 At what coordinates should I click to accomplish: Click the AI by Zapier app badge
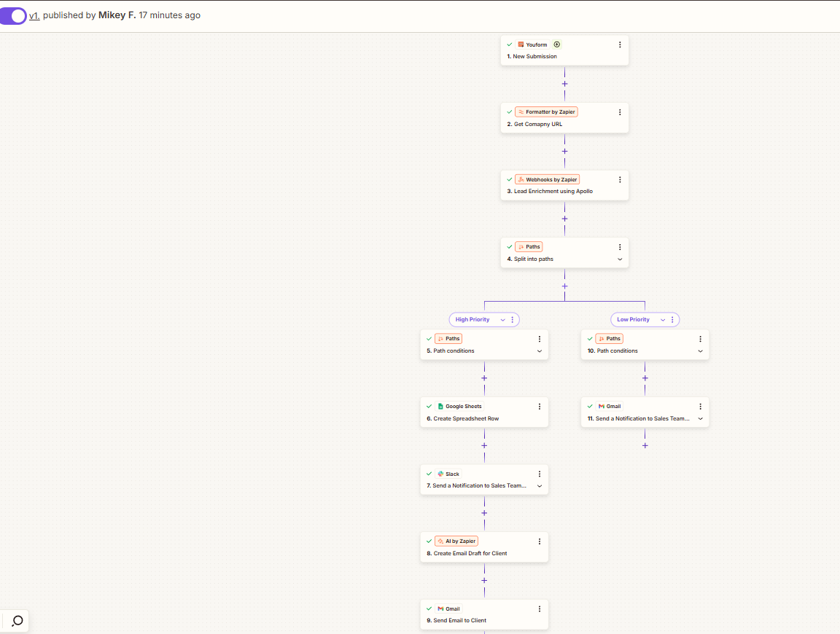pos(456,541)
